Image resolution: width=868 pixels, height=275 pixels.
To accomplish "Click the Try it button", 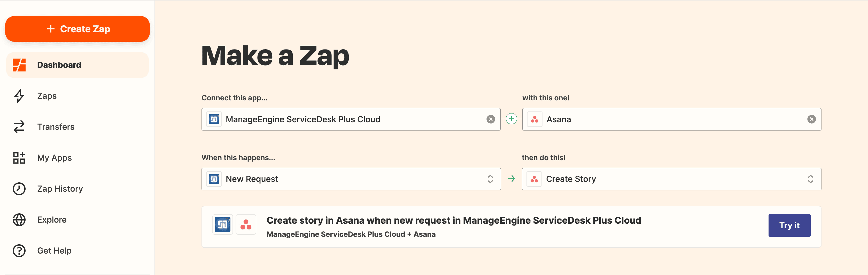I will (789, 225).
